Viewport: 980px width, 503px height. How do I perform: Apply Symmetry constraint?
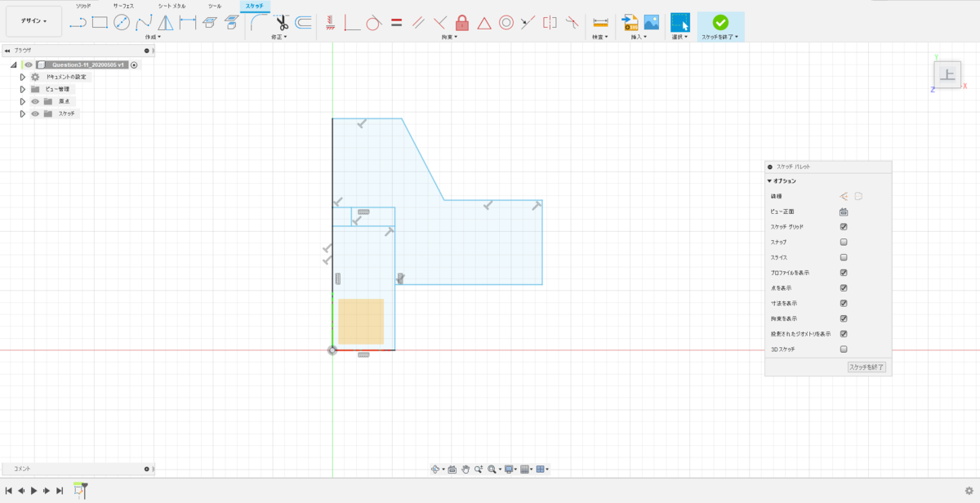pos(550,23)
